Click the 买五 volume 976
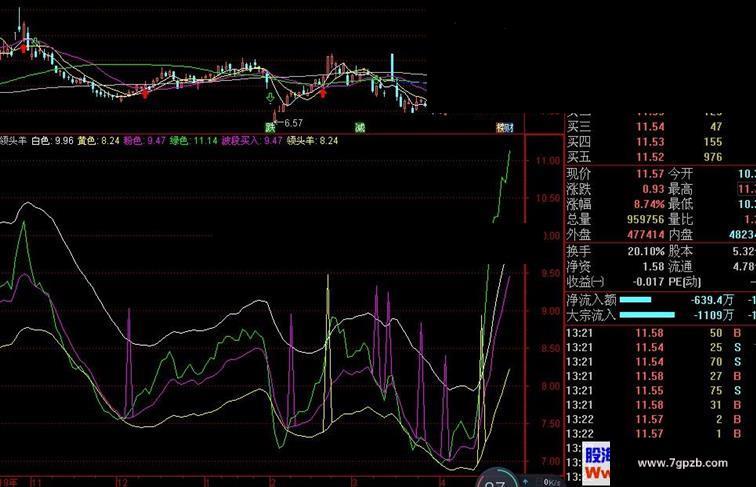This screenshot has width=756, height=487. click(713, 157)
